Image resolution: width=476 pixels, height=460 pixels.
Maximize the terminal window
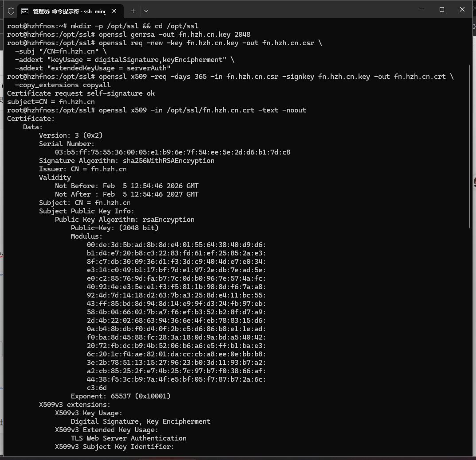click(441, 9)
